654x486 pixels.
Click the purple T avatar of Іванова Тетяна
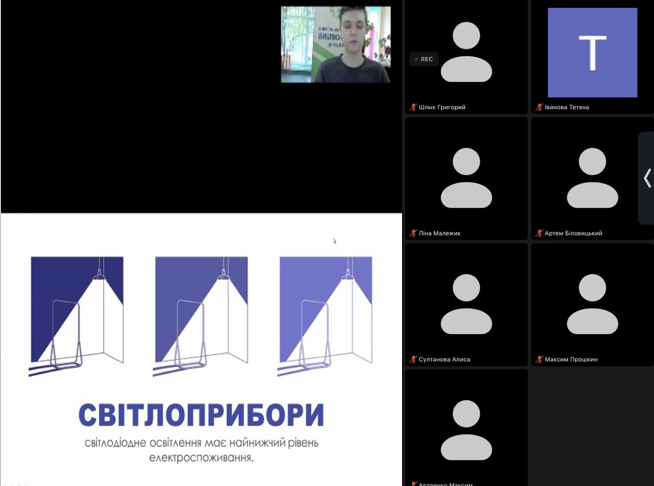(x=592, y=52)
